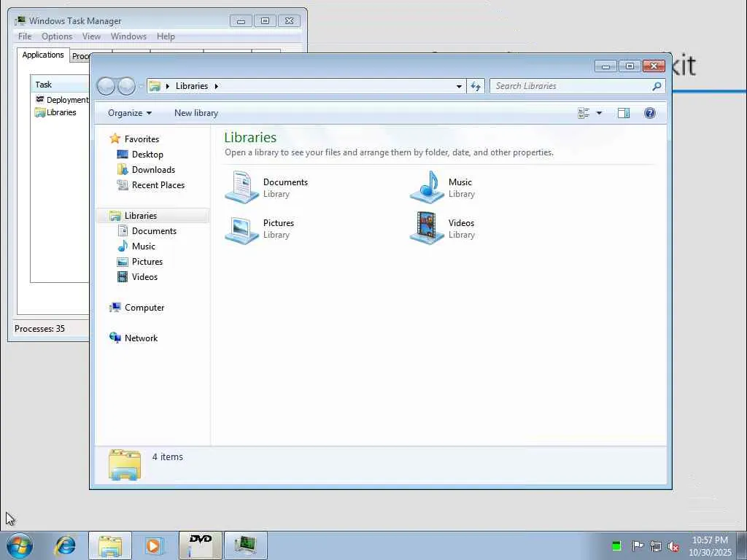Select Computer in the navigation pane
The width and height of the screenshot is (747, 560).
[144, 308]
